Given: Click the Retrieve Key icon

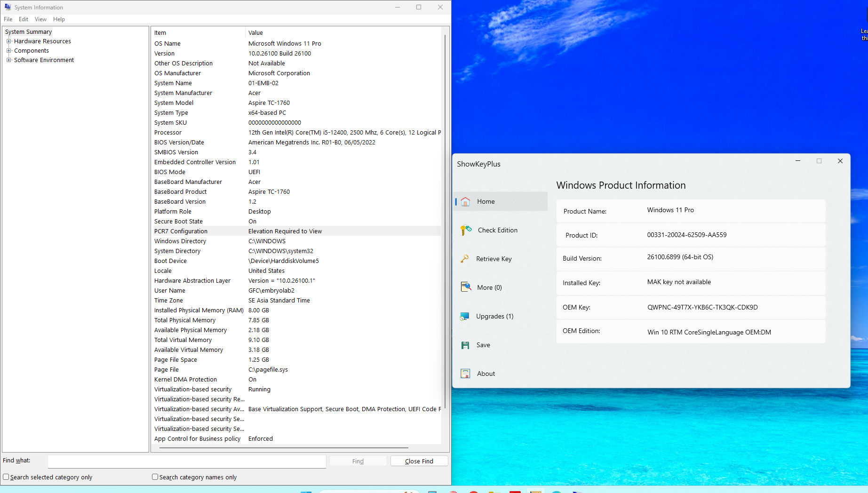Looking at the screenshot, I should click(x=465, y=259).
